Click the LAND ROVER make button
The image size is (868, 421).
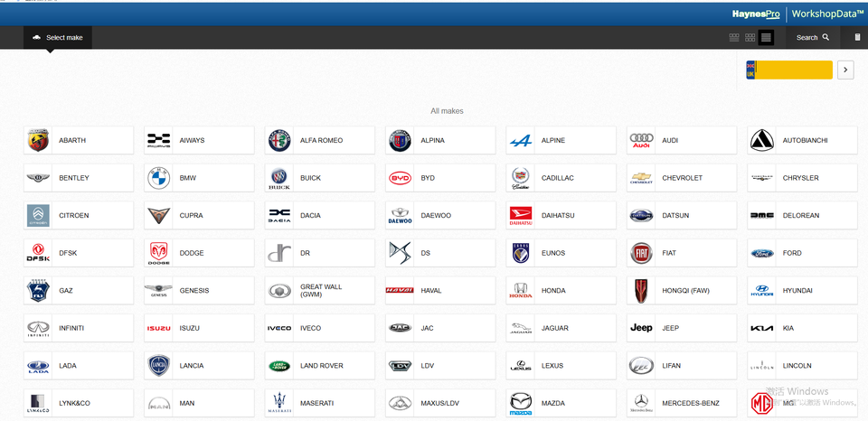click(x=320, y=366)
